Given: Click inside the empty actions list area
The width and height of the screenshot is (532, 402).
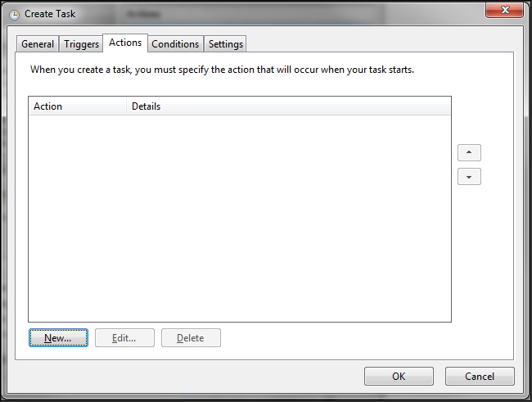Looking at the screenshot, I should (239, 217).
